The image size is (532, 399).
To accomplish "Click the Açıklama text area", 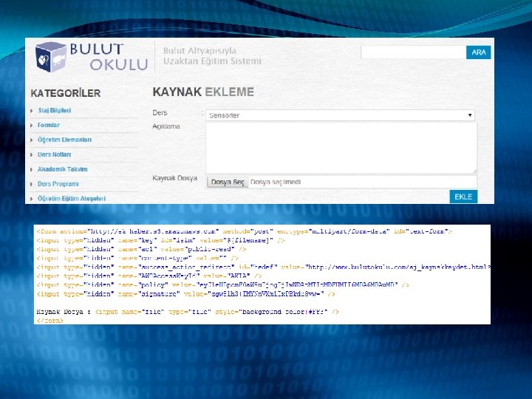I will click(x=341, y=148).
